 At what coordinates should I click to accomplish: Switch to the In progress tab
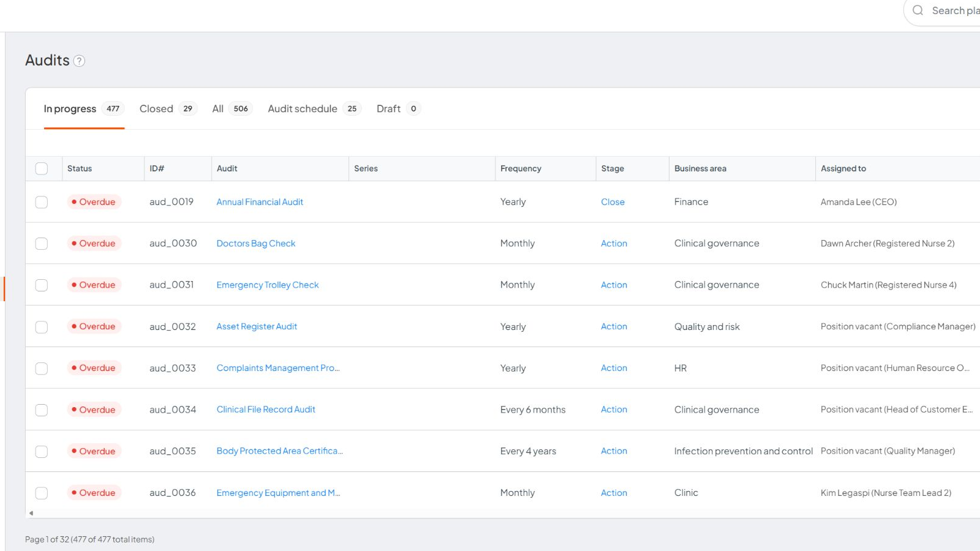pyautogui.click(x=84, y=109)
